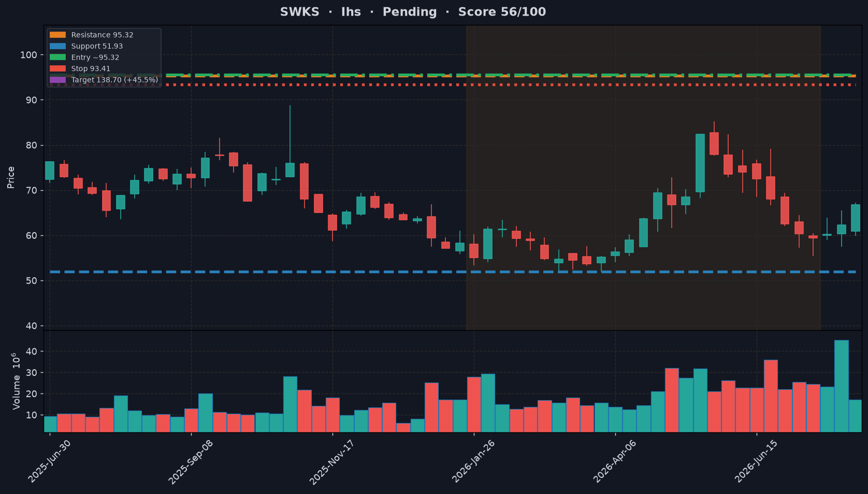The height and width of the screenshot is (494, 868).
Task: Select the "Resistance 95.32" legend label
Action: click(x=102, y=35)
